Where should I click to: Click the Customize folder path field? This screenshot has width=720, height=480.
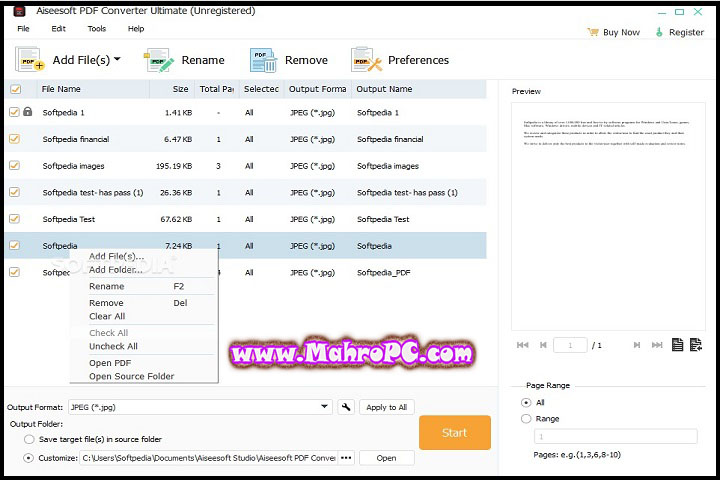click(209, 458)
